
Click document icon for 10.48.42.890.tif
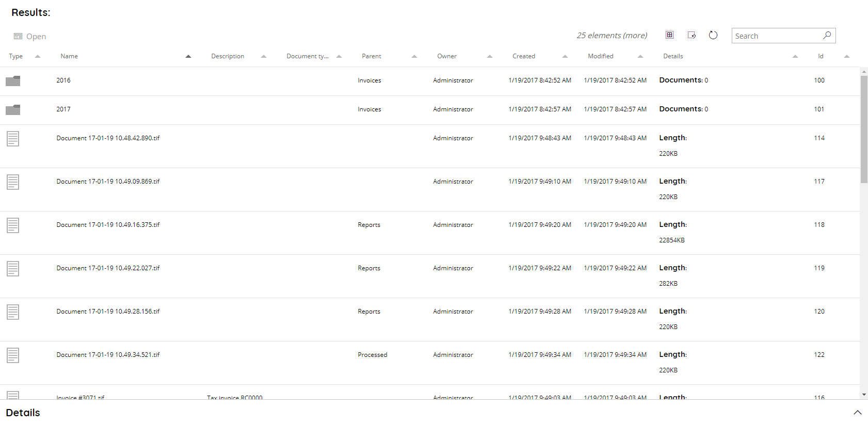point(13,139)
